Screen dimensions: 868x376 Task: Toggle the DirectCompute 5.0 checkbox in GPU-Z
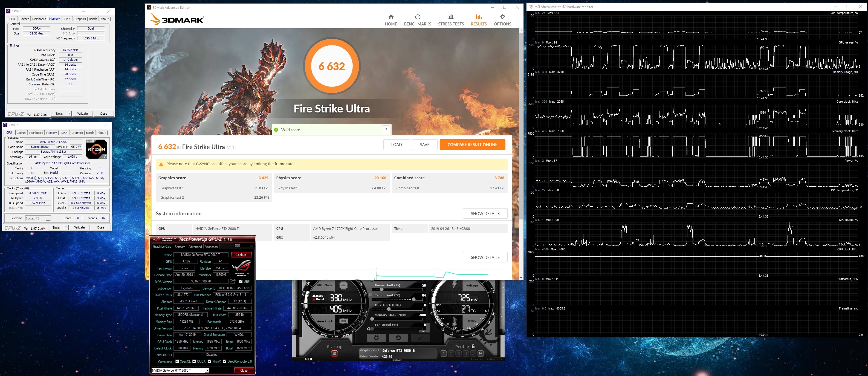[224, 361]
